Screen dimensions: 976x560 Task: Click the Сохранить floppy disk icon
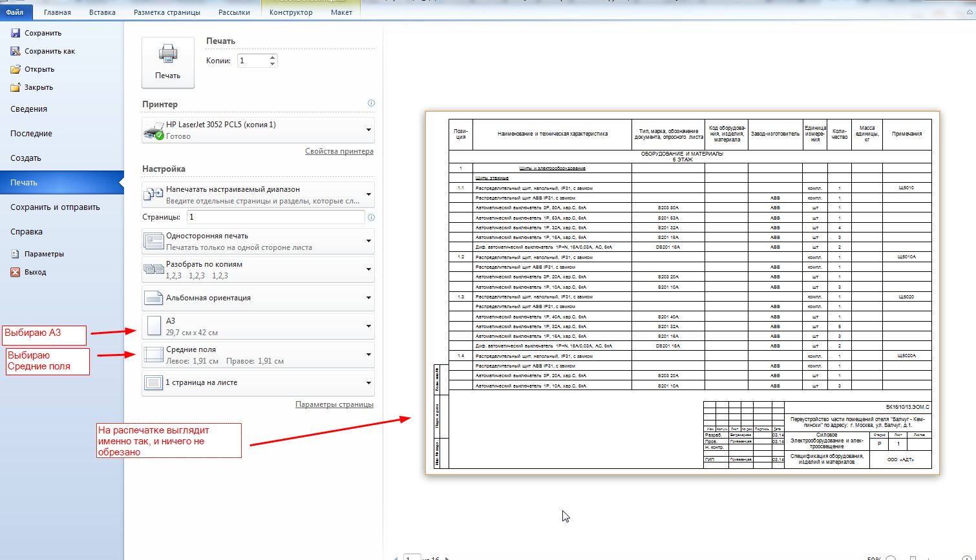[16, 33]
